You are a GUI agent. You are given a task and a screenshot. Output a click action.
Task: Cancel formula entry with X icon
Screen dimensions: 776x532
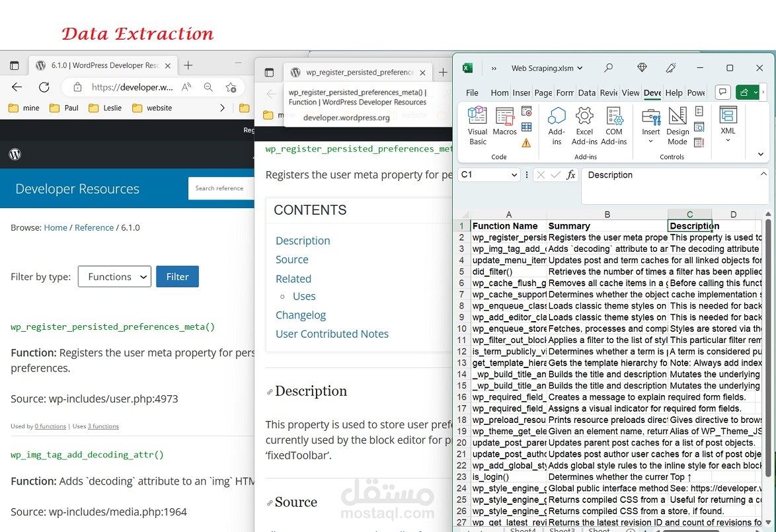[541, 174]
